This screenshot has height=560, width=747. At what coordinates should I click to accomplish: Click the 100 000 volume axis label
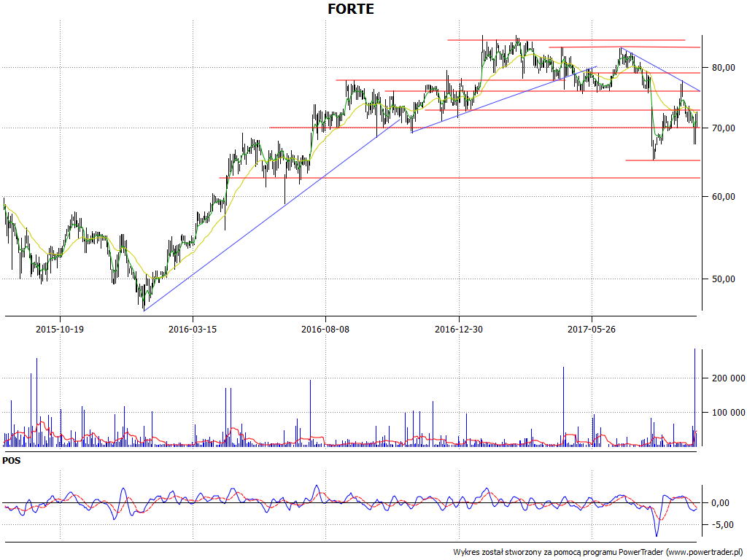(729, 413)
